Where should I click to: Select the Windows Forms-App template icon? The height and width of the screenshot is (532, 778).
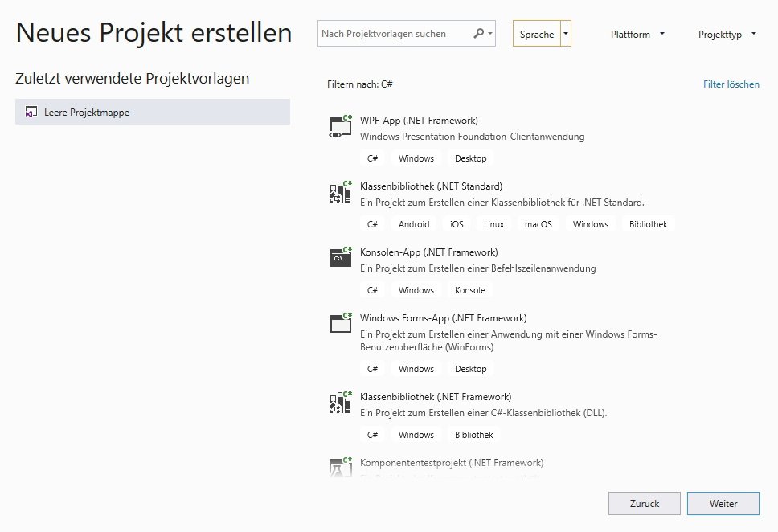tap(339, 323)
